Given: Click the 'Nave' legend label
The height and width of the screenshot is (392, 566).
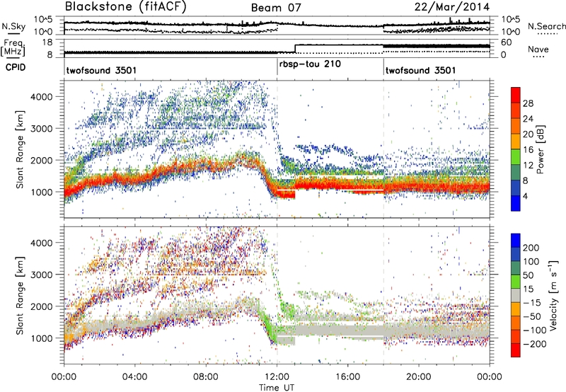Looking at the screenshot, I should (538, 50).
